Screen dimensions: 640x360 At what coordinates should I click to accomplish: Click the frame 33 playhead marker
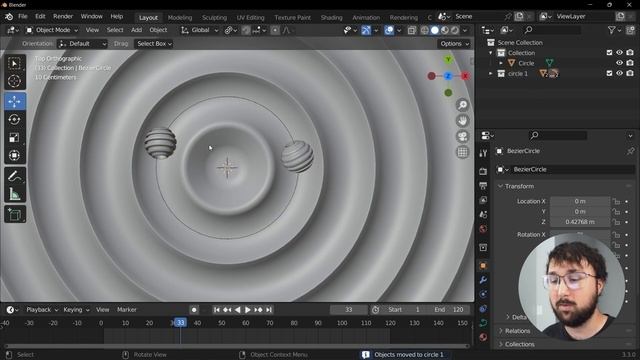[180, 323]
